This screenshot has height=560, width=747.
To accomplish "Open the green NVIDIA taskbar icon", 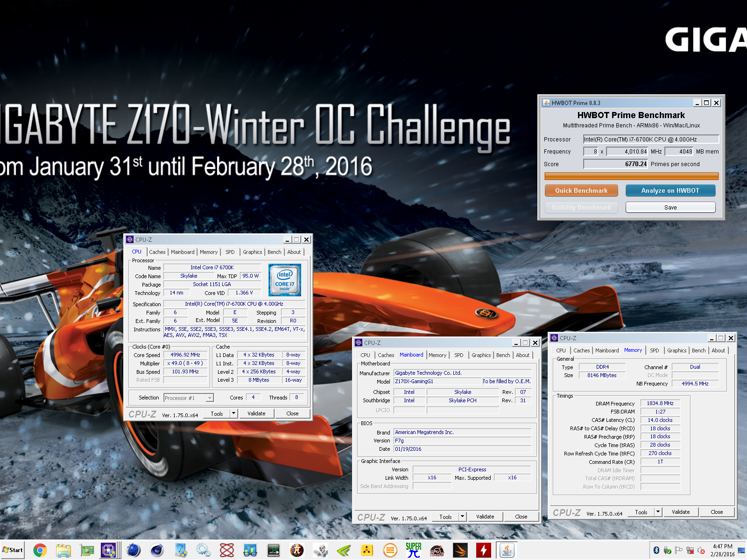I will click(344, 551).
